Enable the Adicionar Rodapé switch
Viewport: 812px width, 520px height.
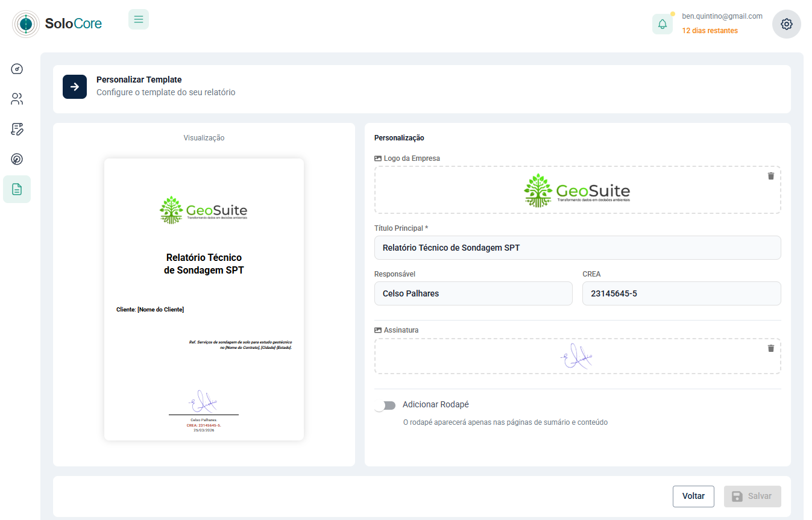(x=385, y=406)
